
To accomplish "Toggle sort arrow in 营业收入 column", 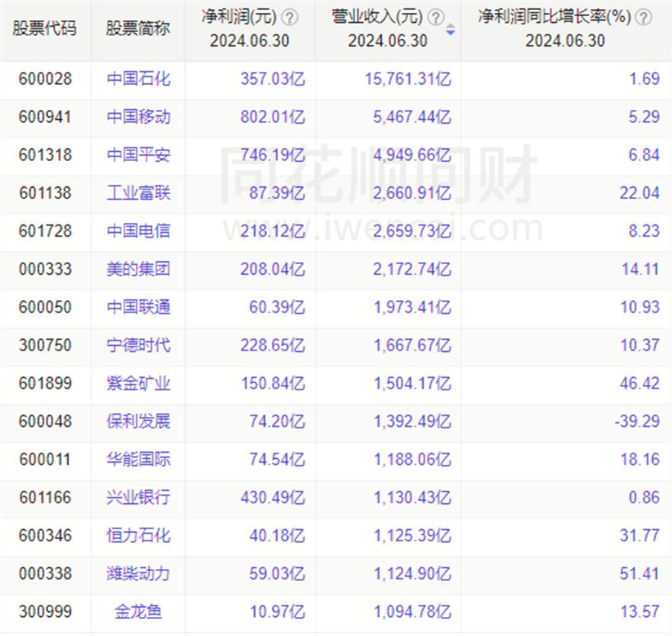I will (x=451, y=31).
